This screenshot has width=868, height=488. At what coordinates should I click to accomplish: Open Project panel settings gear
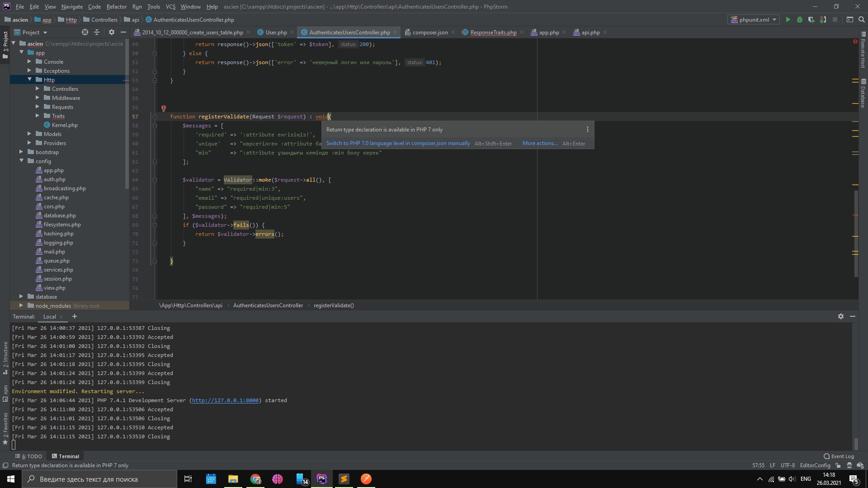111,33
